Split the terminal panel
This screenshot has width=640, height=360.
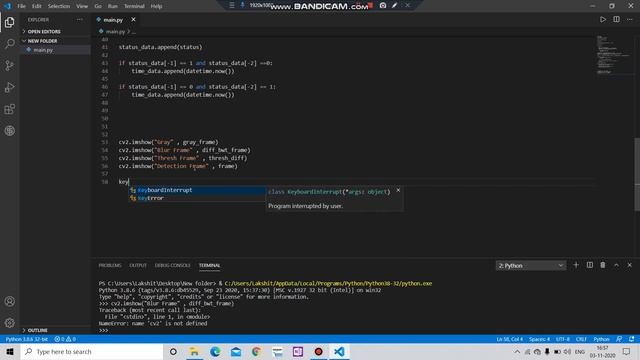tap(589, 265)
